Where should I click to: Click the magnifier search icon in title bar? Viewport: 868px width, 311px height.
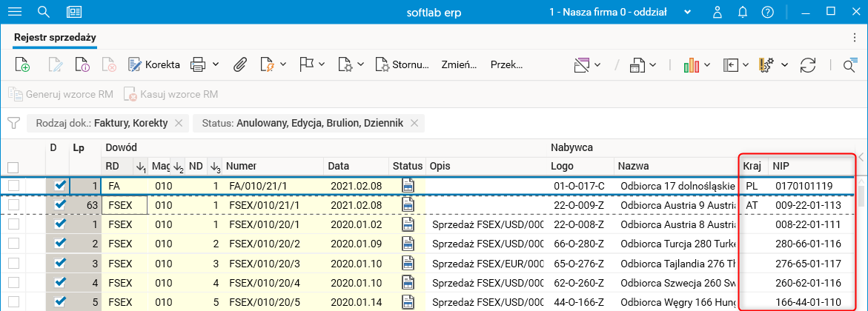[x=43, y=12]
